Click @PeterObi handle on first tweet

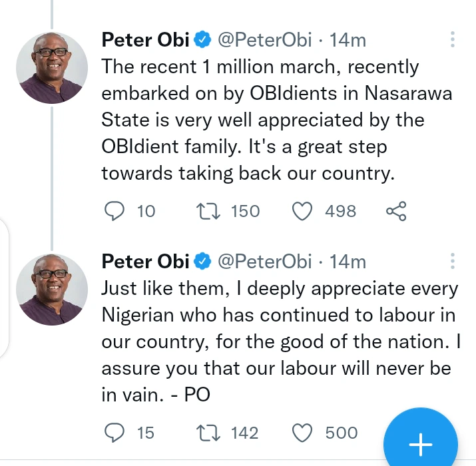point(265,40)
